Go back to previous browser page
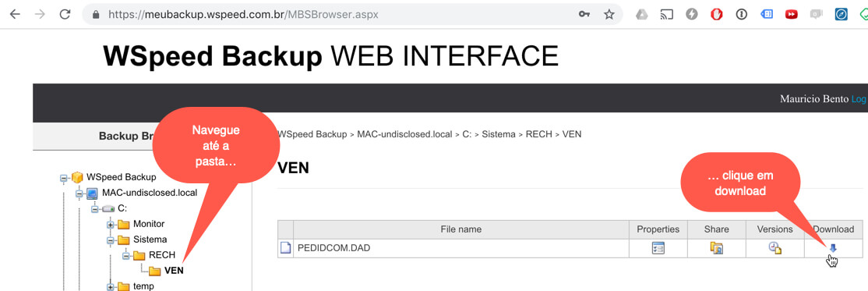Image resolution: width=868 pixels, height=291 pixels. (x=15, y=14)
